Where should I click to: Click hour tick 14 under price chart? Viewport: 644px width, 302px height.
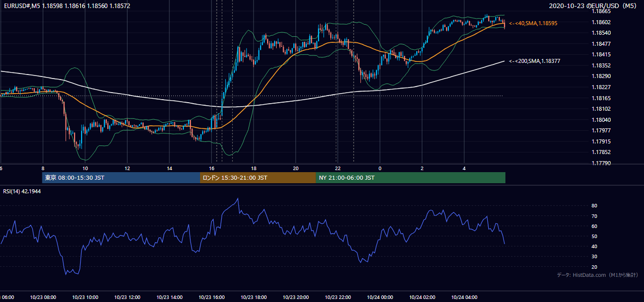coord(170,168)
